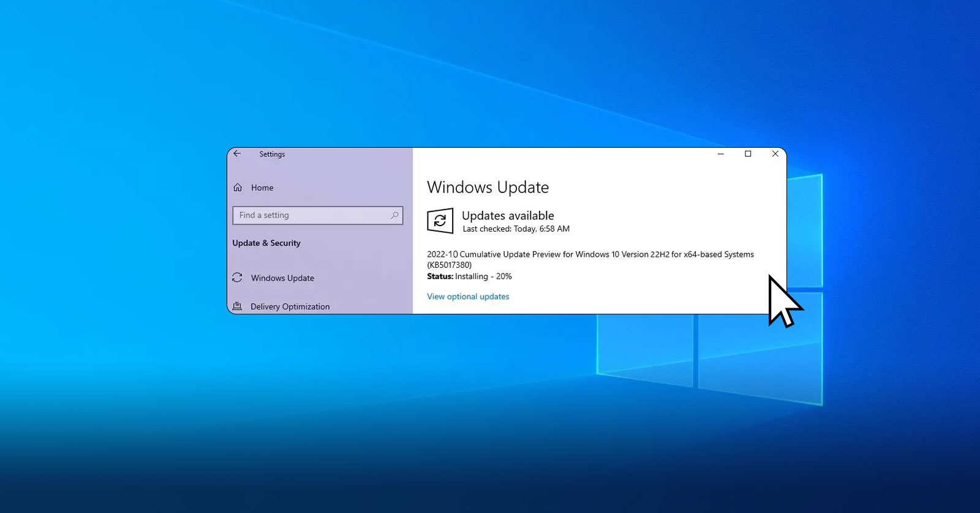The width and height of the screenshot is (980, 513).
Task: Select Windows Update in sidebar
Action: 282,278
